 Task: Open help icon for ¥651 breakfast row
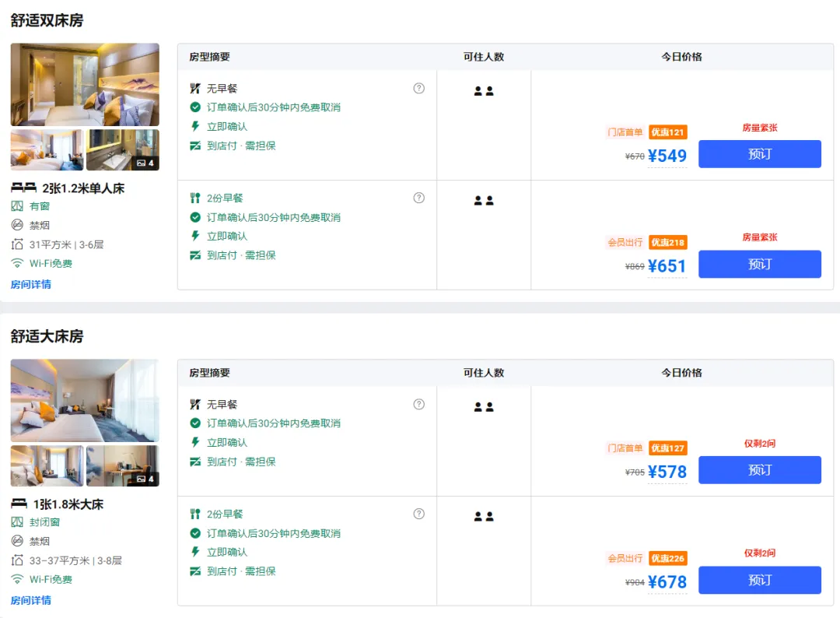point(419,198)
